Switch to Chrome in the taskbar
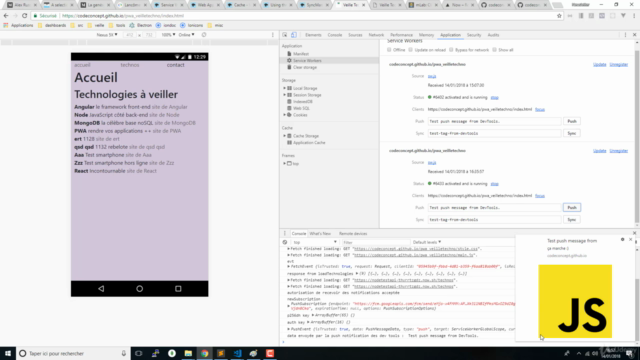The image size is (640, 360). (204, 353)
